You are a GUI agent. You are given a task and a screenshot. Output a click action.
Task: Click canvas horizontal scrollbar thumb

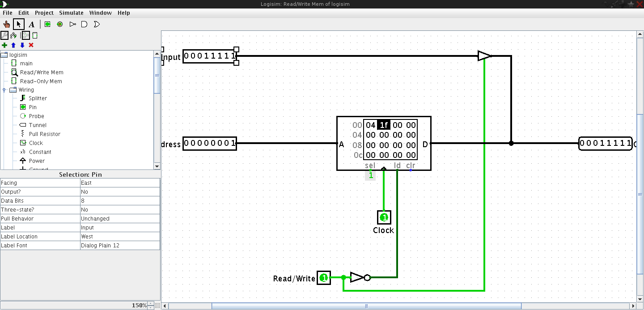(x=366, y=306)
